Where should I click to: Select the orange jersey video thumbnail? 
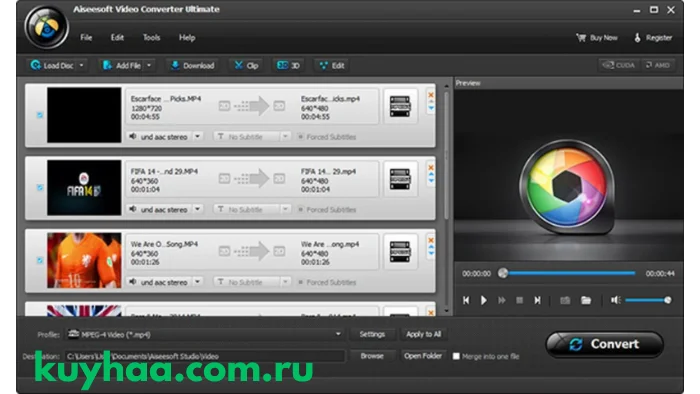pyautogui.click(x=84, y=260)
